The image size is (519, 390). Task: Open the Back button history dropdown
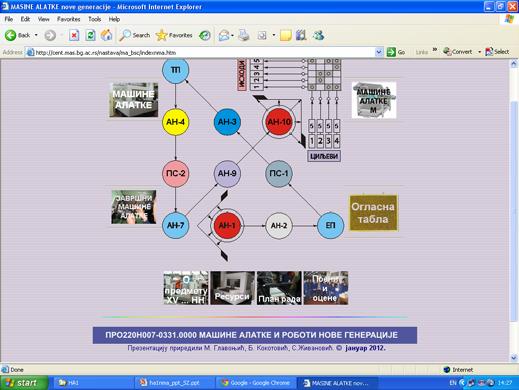coord(36,35)
